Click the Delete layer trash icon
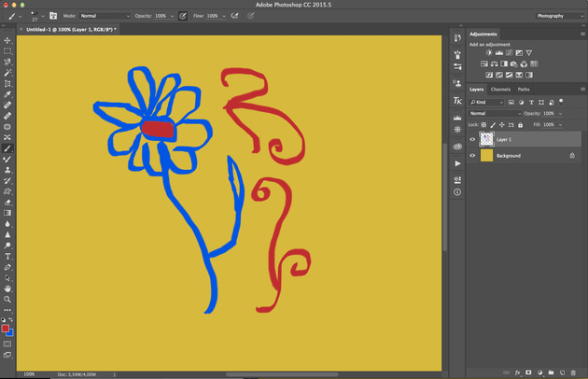 (x=573, y=372)
